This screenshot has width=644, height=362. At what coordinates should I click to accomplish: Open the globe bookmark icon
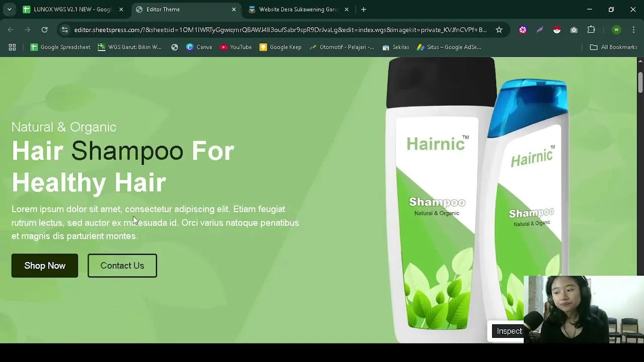pos(175,47)
